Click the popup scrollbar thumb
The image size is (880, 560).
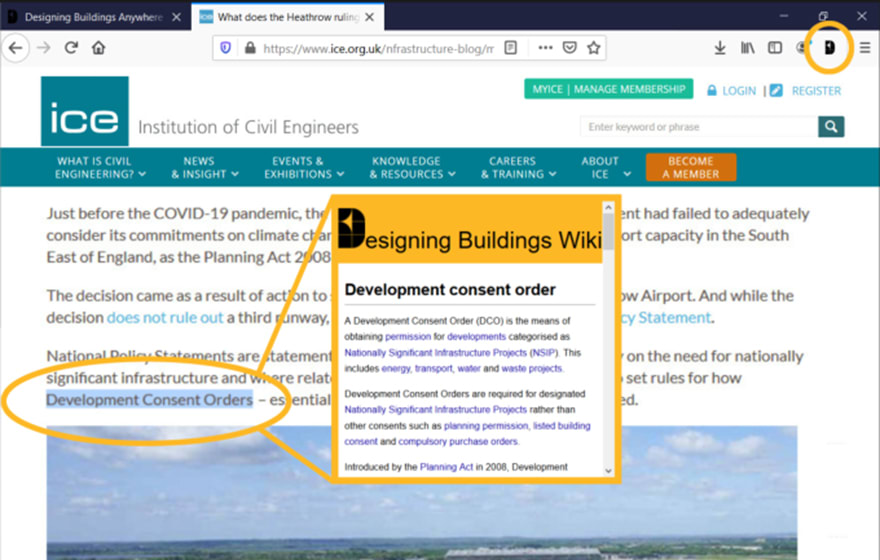coord(608,232)
